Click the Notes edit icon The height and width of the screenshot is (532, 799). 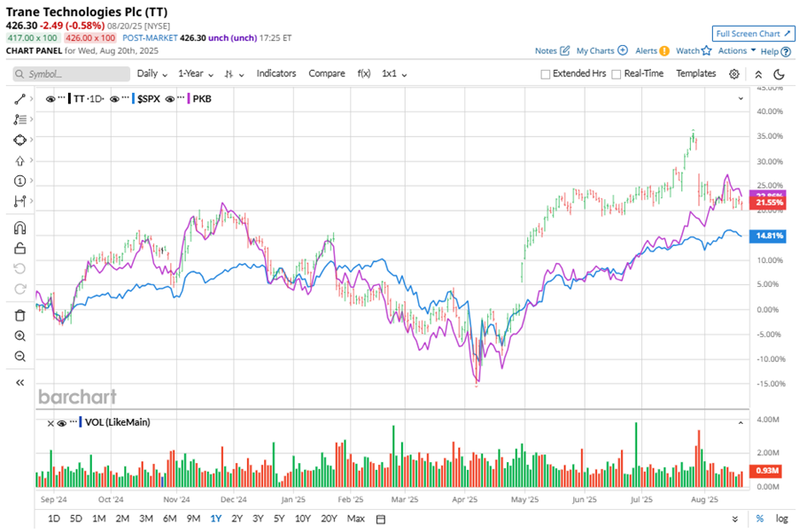click(564, 50)
